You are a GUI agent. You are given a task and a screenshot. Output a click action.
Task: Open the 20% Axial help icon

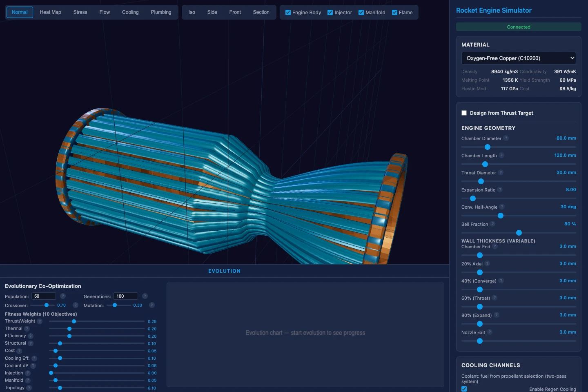tap(487, 263)
